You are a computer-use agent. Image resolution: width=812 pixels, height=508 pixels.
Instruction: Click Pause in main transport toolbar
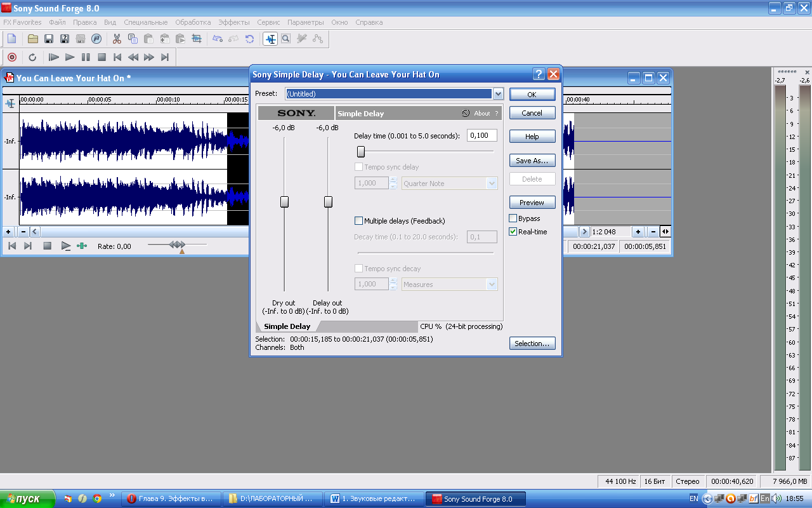[86, 57]
